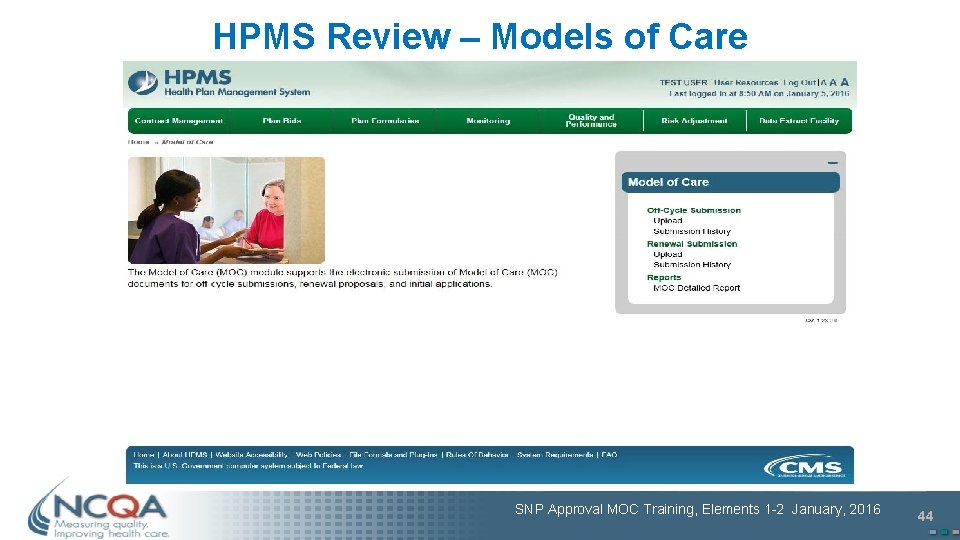Go to Home in breadcrumb
960x540 pixels.
click(138, 142)
